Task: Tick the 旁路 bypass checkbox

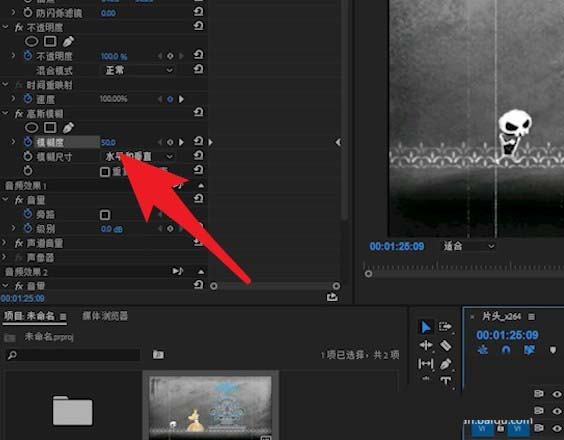Action: (105, 215)
